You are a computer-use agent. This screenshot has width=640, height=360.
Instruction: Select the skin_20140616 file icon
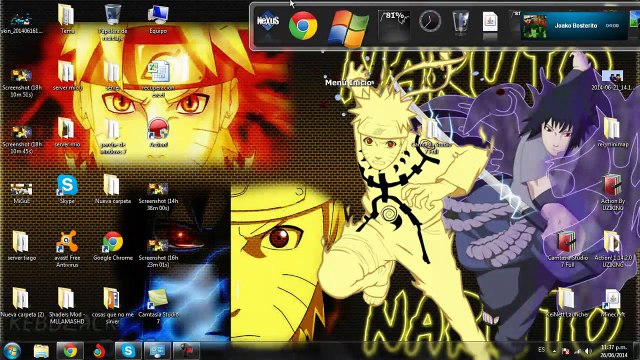21,23
